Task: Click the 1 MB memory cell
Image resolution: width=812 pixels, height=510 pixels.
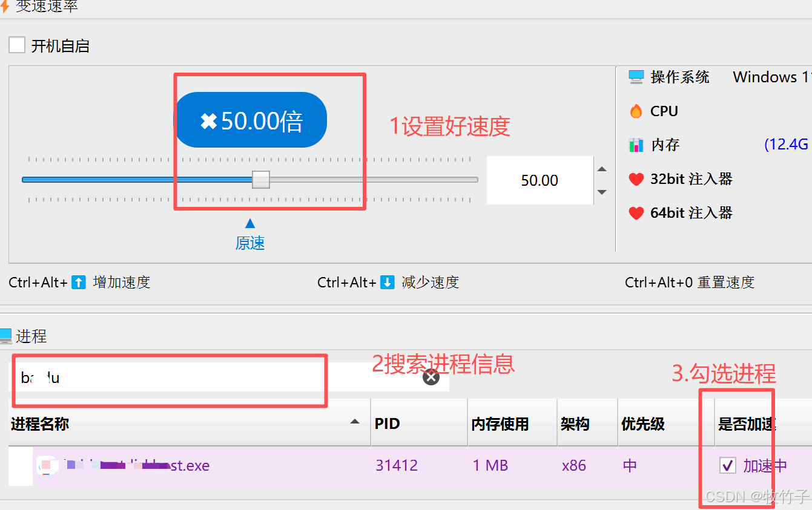Action: 490,465
